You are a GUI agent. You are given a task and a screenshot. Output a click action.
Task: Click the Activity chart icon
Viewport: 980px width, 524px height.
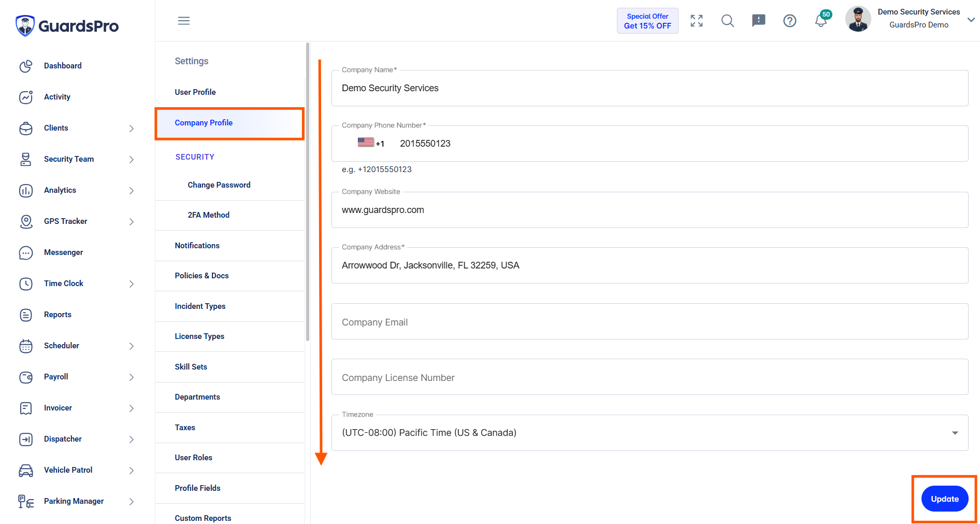click(x=26, y=97)
